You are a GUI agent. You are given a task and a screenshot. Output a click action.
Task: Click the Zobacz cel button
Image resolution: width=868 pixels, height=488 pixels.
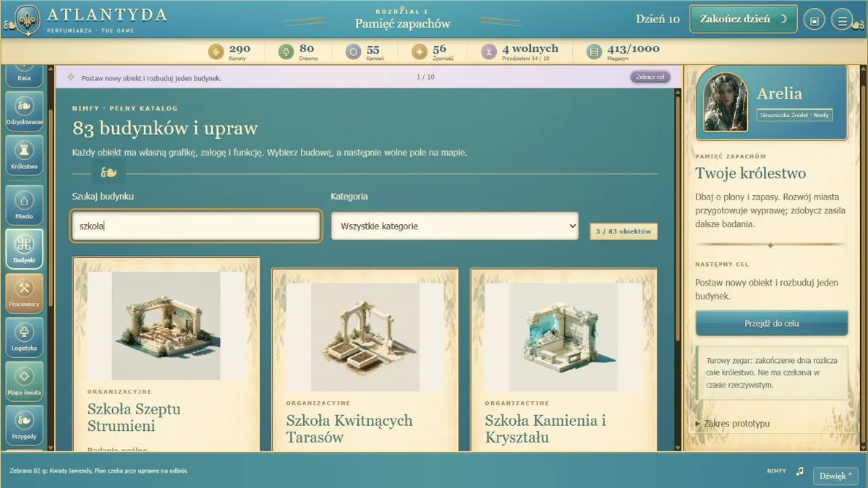(x=650, y=77)
